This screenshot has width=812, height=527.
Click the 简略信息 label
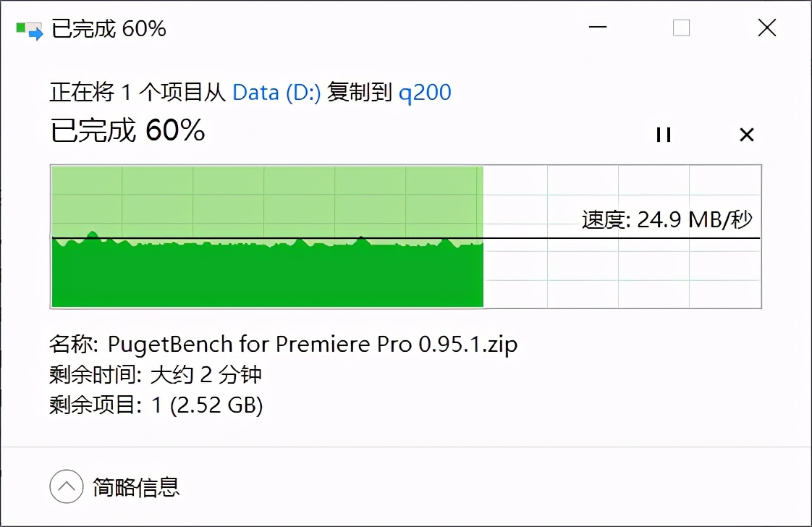point(136,487)
